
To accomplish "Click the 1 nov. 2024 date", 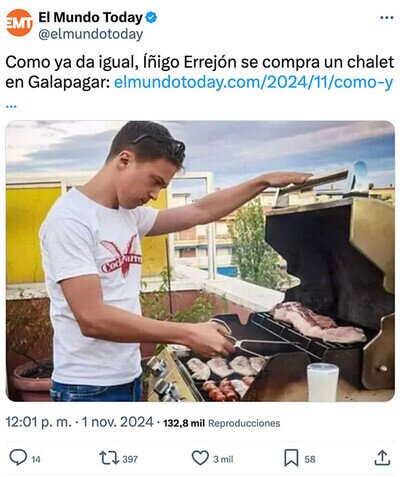I will 117,422.
